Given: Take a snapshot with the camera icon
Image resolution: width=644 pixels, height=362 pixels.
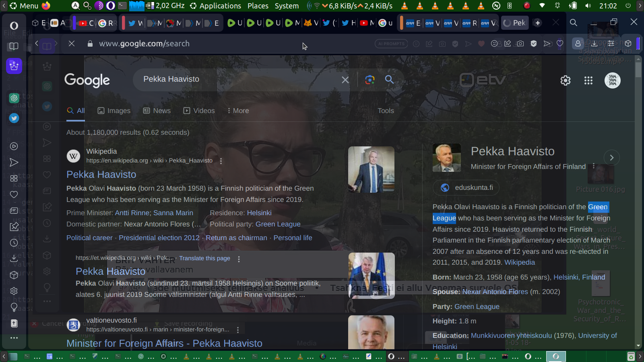Looking at the screenshot, I should (x=520, y=43).
